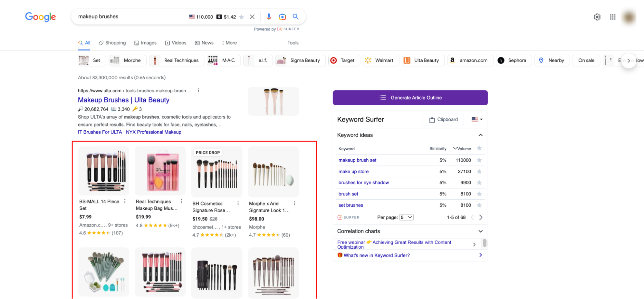The height and width of the screenshot is (299, 644).
Task: Clear the search query with the X icon
Action: (252, 16)
